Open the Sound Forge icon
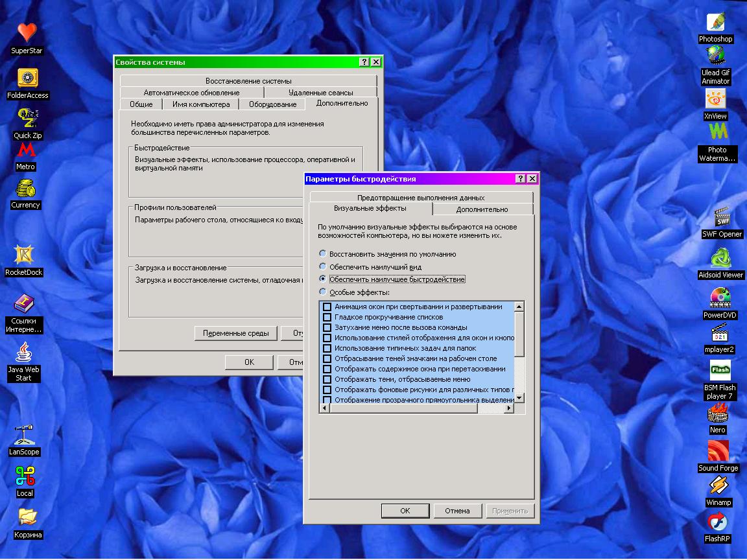 point(718,451)
